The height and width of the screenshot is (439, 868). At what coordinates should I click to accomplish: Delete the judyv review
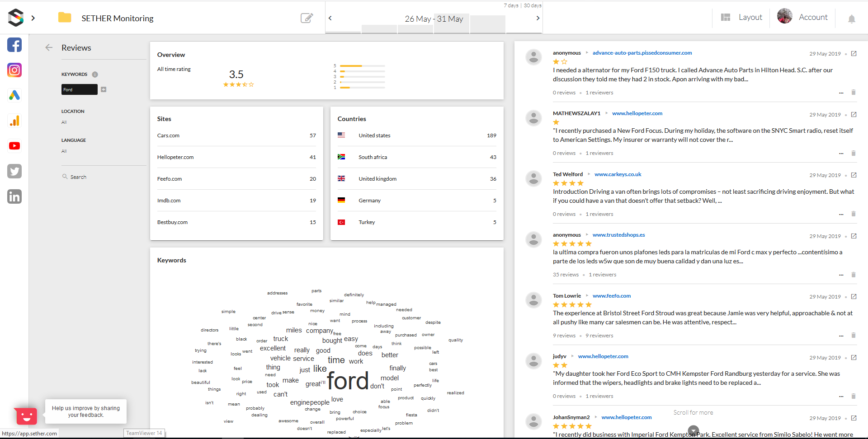[x=854, y=396]
